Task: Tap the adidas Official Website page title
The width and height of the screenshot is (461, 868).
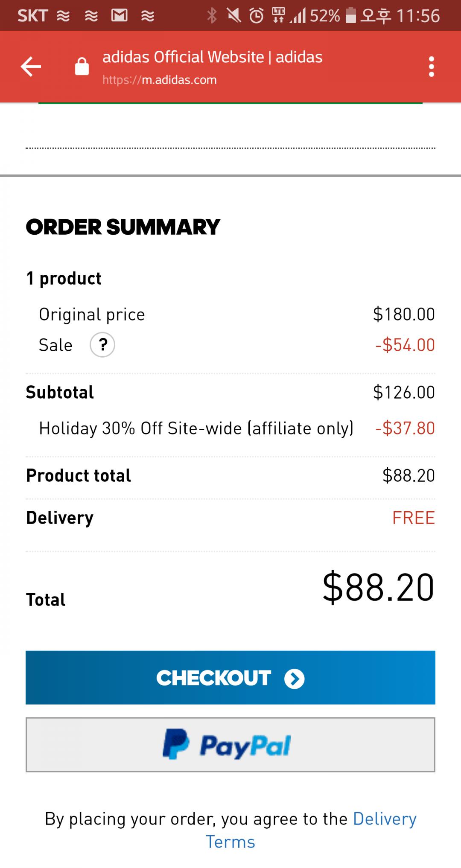Action: pyautogui.click(x=212, y=57)
